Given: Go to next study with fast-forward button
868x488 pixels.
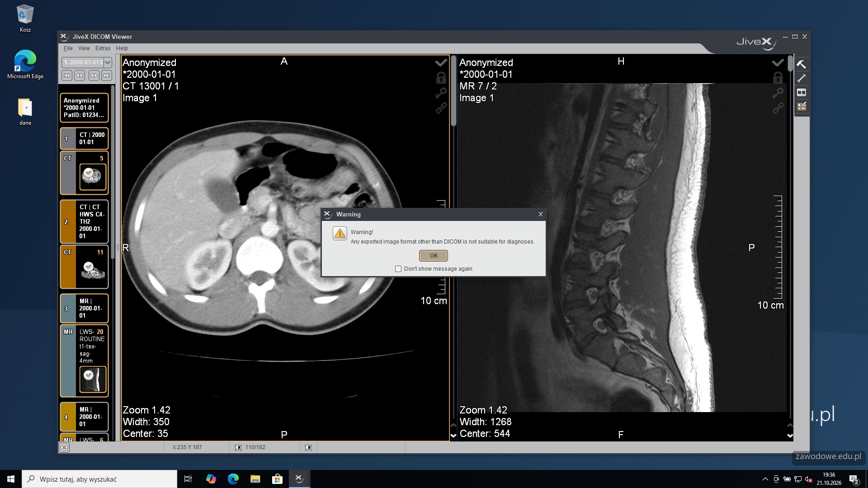Looking at the screenshot, I should click(x=94, y=75).
